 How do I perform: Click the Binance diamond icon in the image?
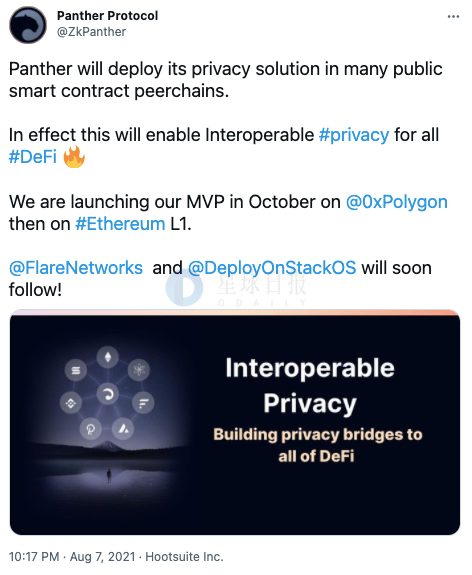point(71,403)
